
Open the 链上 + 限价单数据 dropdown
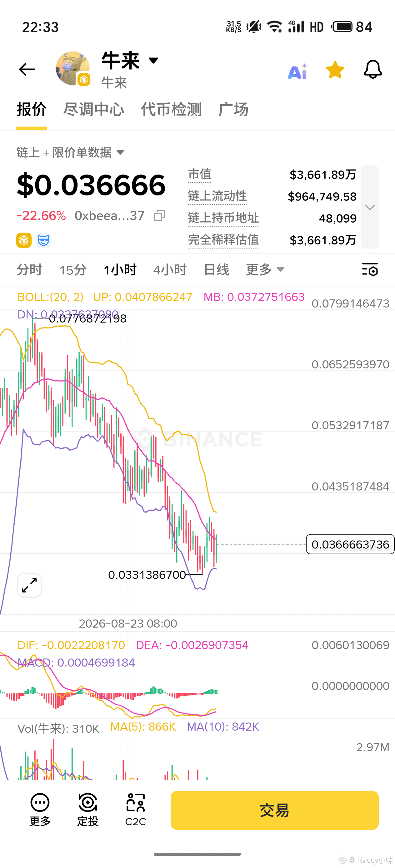tap(71, 152)
